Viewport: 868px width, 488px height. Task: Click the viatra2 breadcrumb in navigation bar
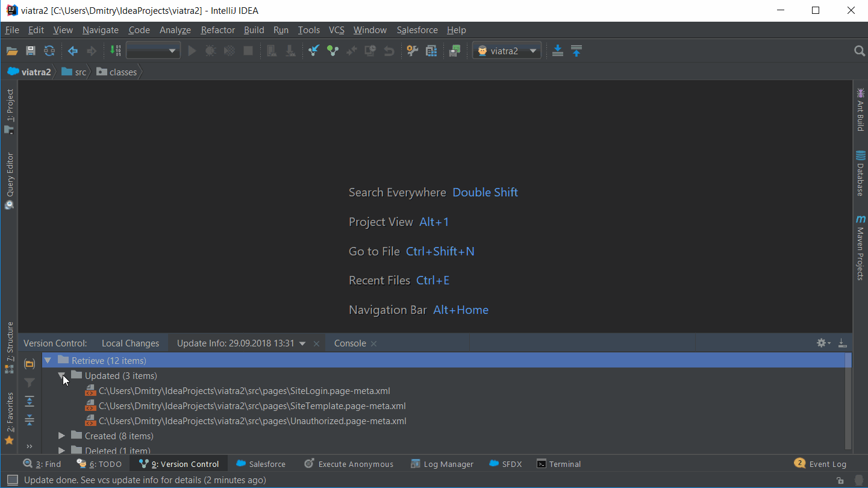point(30,72)
